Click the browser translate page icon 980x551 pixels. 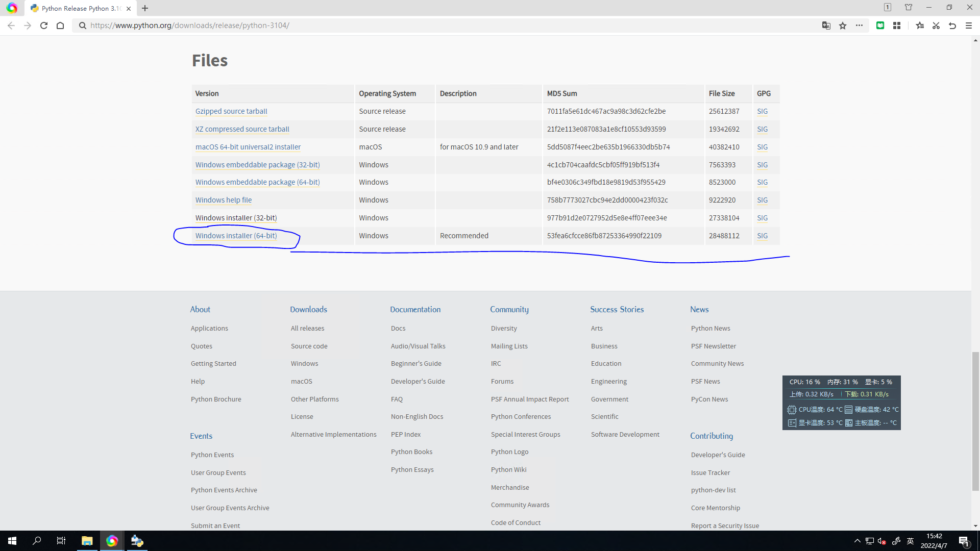click(x=826, y=26)
